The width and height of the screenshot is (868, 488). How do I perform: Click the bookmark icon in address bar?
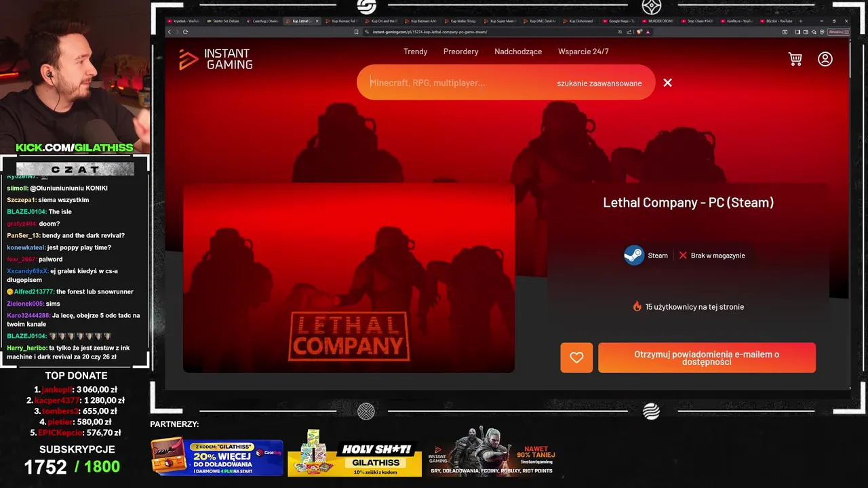[356, 32]
